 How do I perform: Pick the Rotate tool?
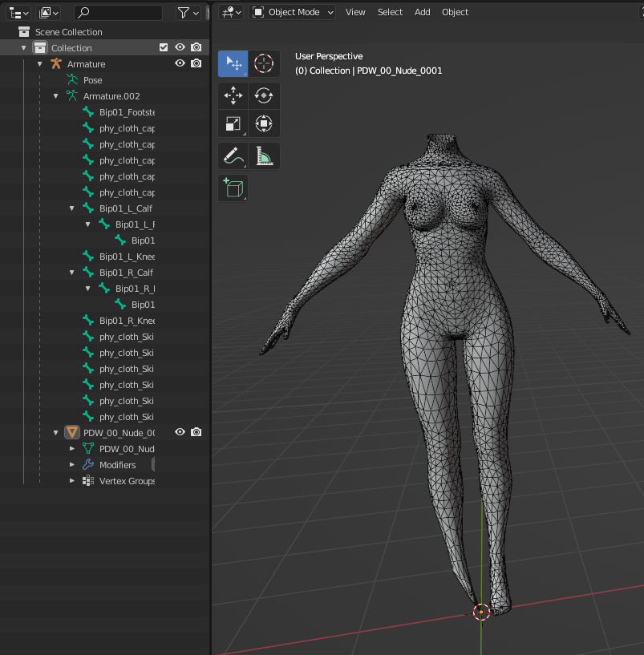(x=264, y=95)
